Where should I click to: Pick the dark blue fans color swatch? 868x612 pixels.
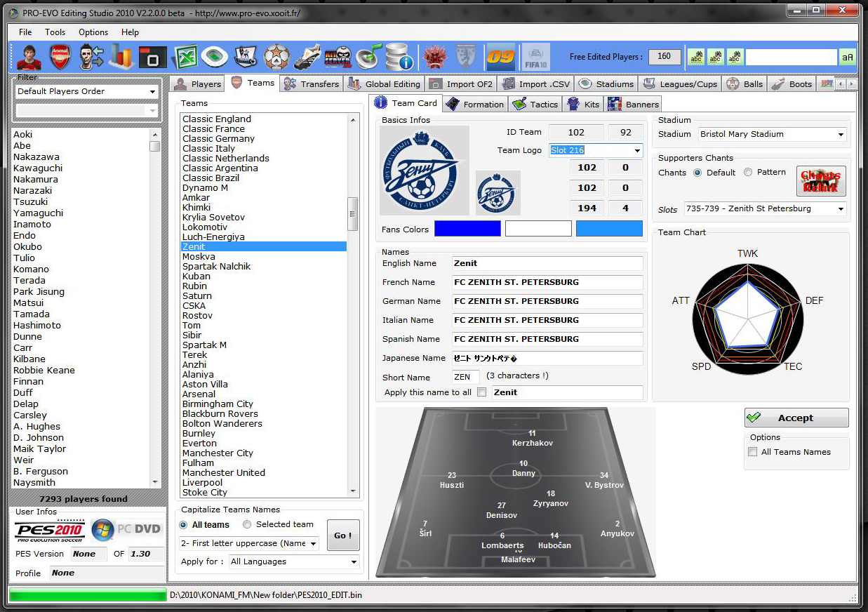point(467,229)
